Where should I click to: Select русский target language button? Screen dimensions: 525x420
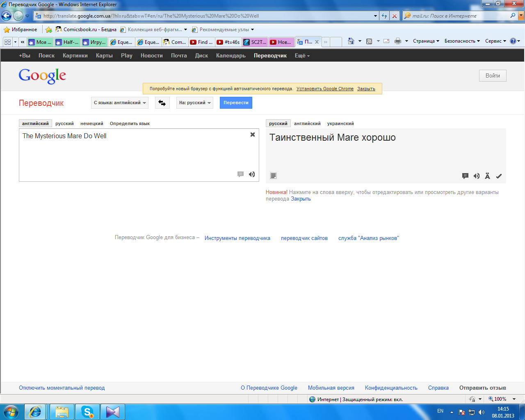[x=278, y=123]
